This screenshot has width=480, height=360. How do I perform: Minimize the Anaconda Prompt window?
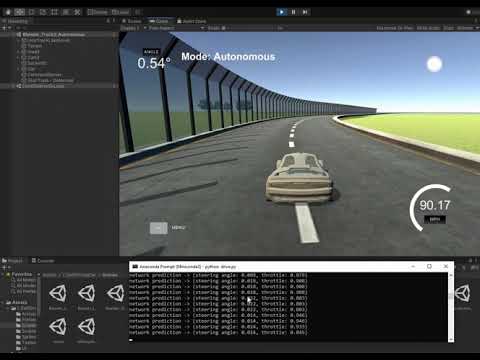click(413, 266)
